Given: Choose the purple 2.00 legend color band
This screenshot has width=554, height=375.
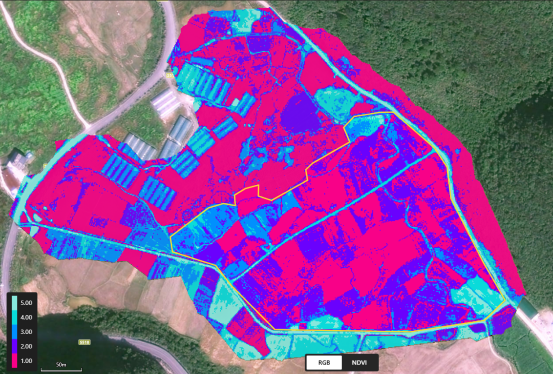Looking at the screenshot, I should pyautogui.click(x=14, y=346).
